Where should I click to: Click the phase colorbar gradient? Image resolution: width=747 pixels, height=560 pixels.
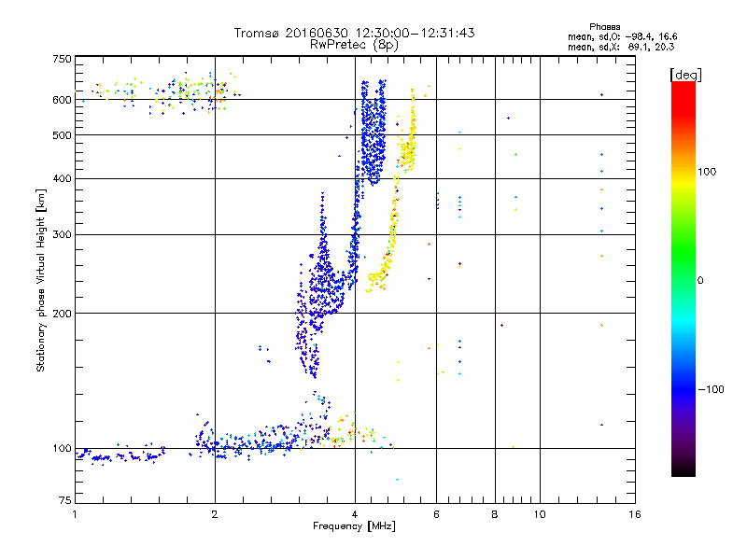click(684, 278)
